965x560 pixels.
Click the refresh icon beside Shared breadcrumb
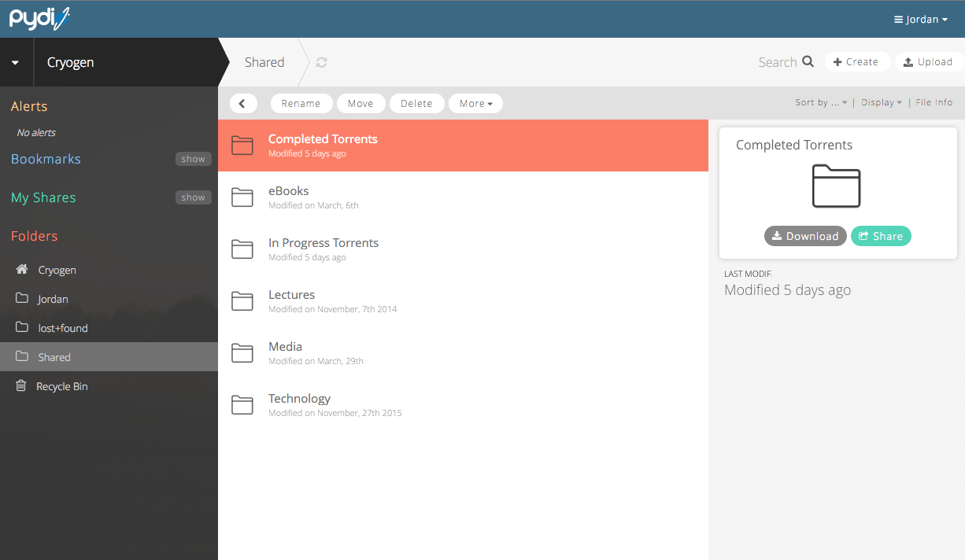coord(321,62)
